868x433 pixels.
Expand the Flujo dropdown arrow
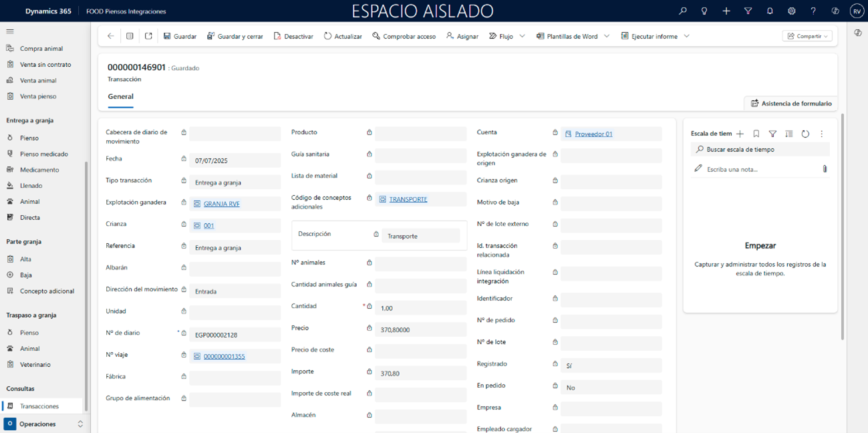click(522, 36)
